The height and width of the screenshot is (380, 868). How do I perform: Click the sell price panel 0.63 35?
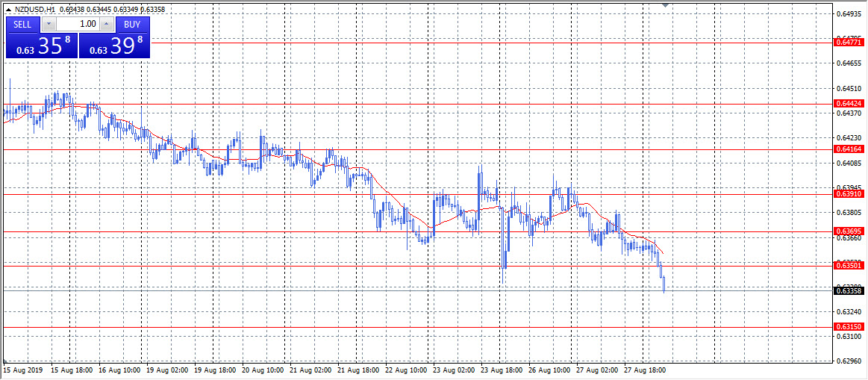pyautogui.click(x=42, y=46)
